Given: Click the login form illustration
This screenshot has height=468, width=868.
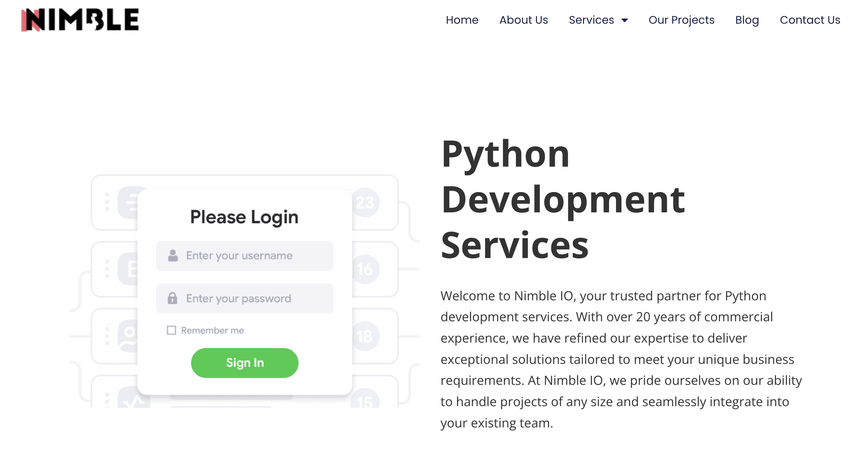Looking at the screenshot, I should [244, 291].
